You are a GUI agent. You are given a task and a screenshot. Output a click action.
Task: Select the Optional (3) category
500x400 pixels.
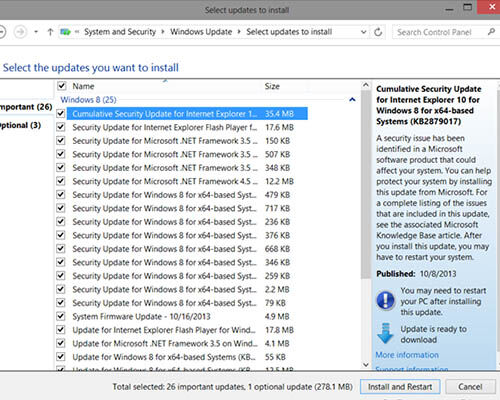point(21,125)
